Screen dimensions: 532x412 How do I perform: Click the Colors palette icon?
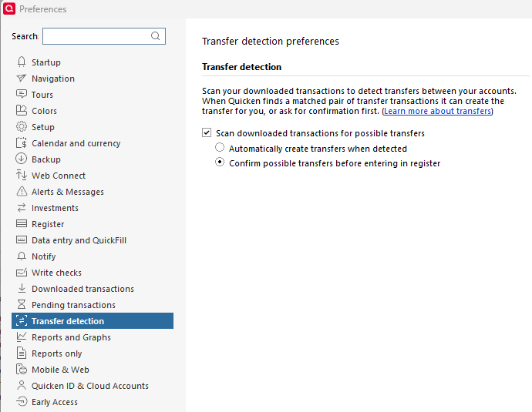(x=22, y=110)
